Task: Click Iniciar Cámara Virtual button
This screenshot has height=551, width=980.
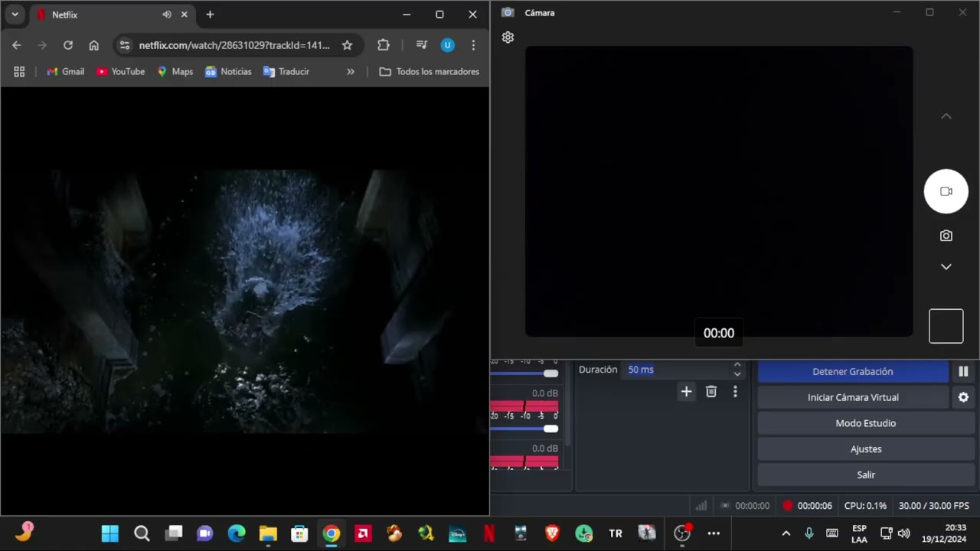Action: click(853, 397)
